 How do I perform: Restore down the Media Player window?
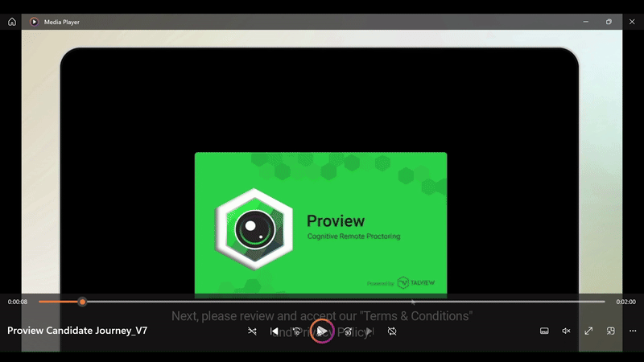coord(609,22)
